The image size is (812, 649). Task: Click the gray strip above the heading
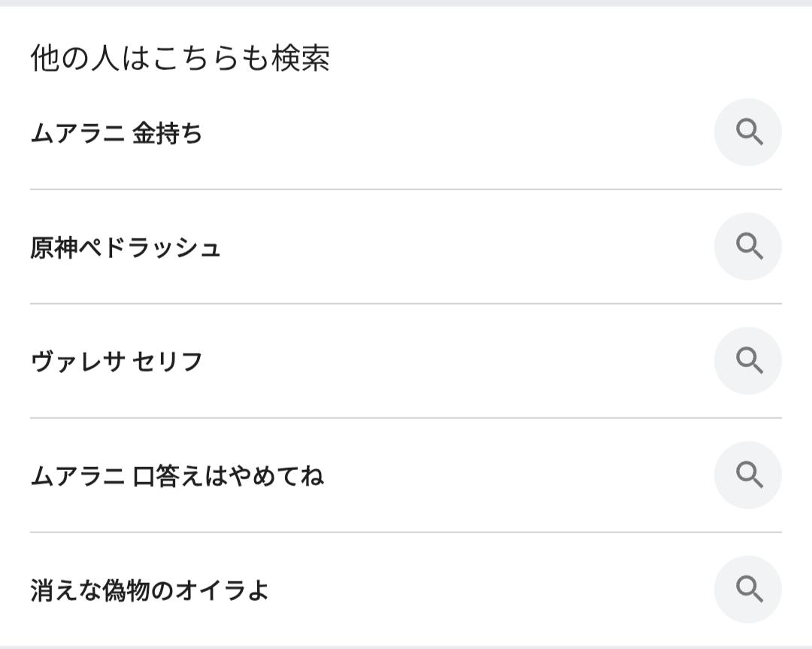tap(406, 3)
